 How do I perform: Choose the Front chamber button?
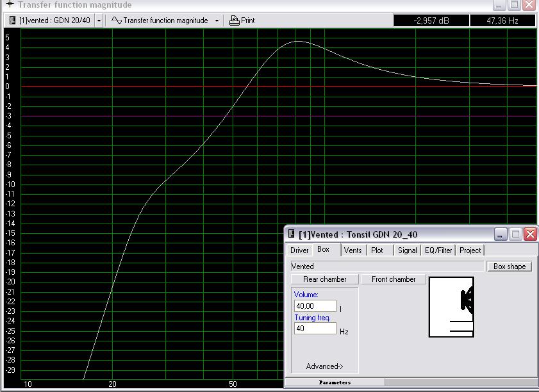[x=394, y=279]
